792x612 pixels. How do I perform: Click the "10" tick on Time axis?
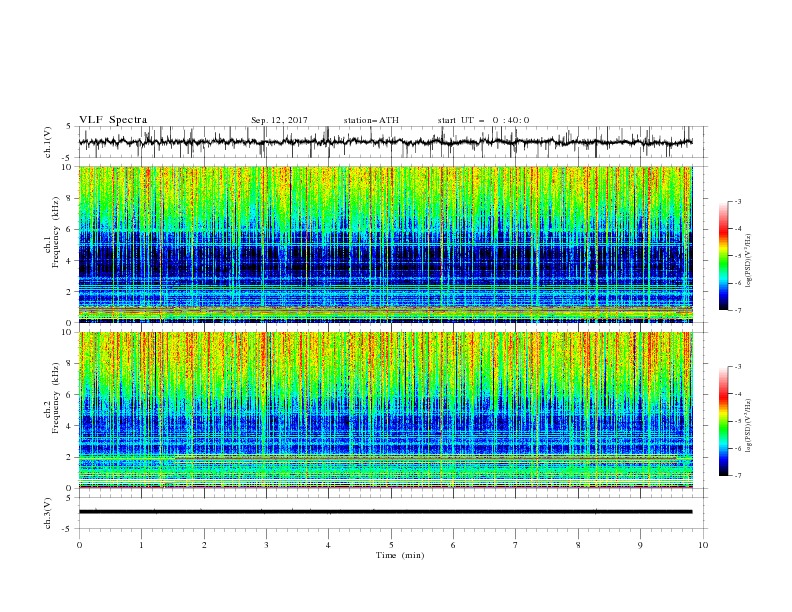tap(703, 545)
